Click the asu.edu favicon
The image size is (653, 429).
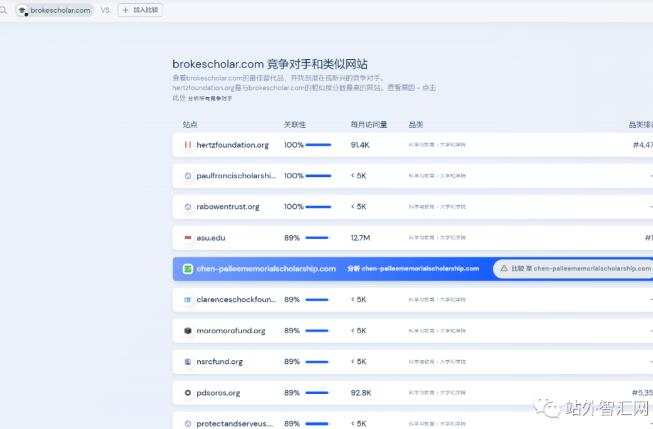tap(188, 238)
